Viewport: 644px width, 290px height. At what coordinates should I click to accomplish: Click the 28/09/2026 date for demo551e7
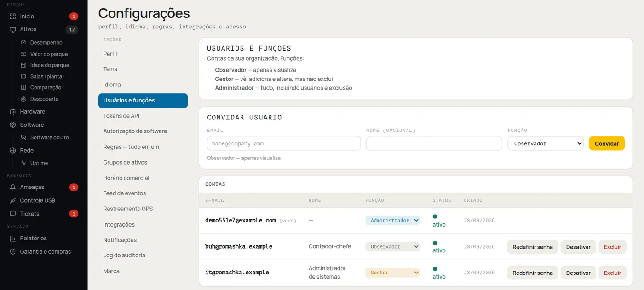(x=479, y=221)
